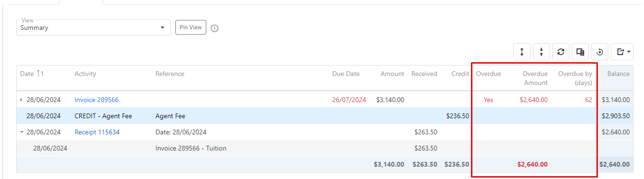
Task: Sort by the Activity column header
Action: tap(85, 74)
